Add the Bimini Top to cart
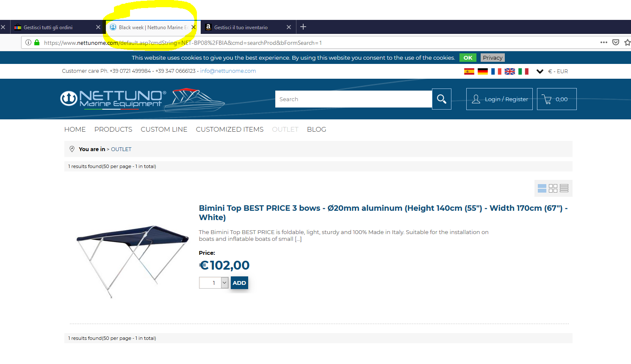Screen dimensions: 631x364 239,283
